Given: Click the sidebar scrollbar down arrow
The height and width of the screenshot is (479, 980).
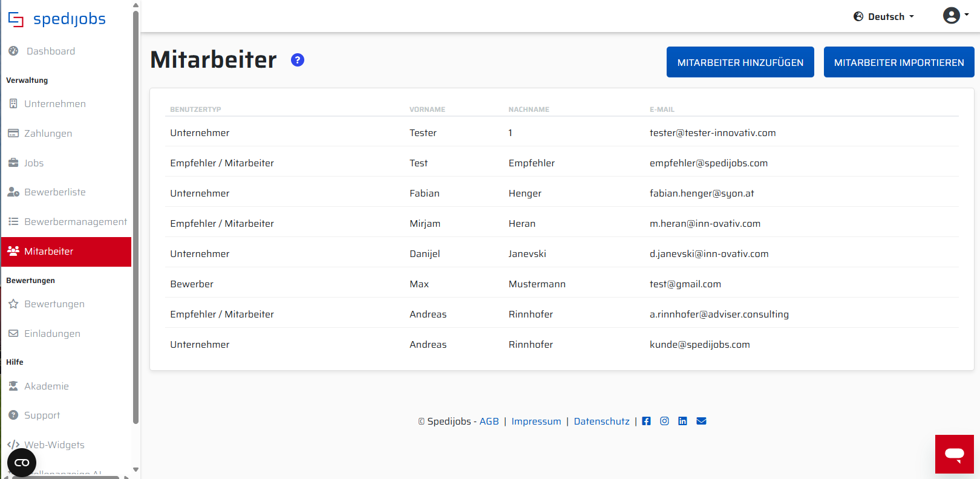Looking at the screenshot, I should [x=136, y=469].
